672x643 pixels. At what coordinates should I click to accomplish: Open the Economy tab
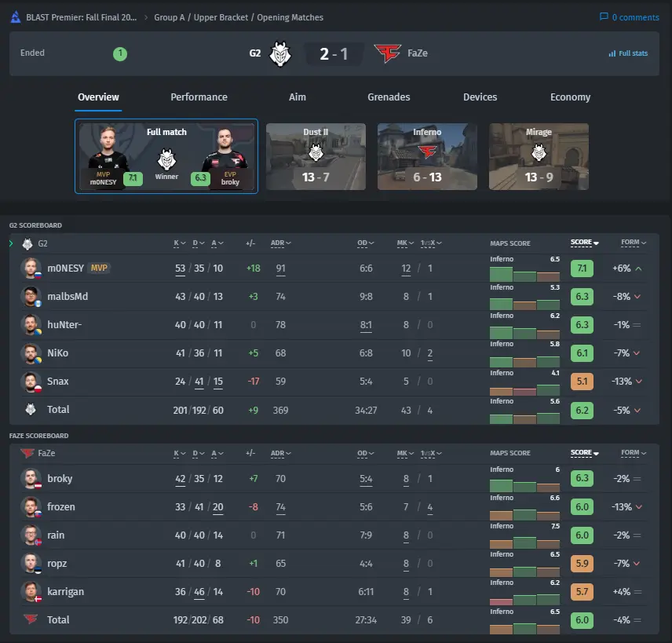pos(571,97)
